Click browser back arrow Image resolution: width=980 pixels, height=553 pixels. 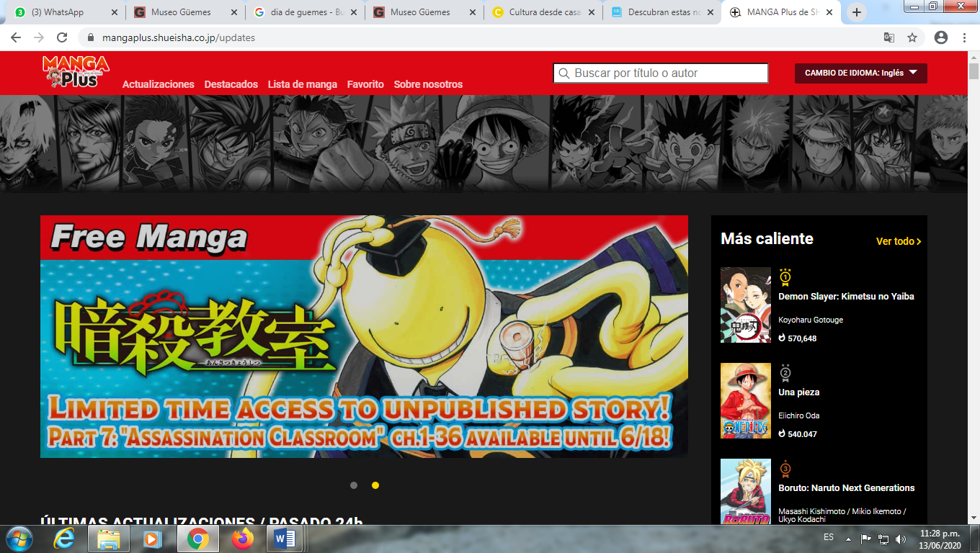pos(16,37)
